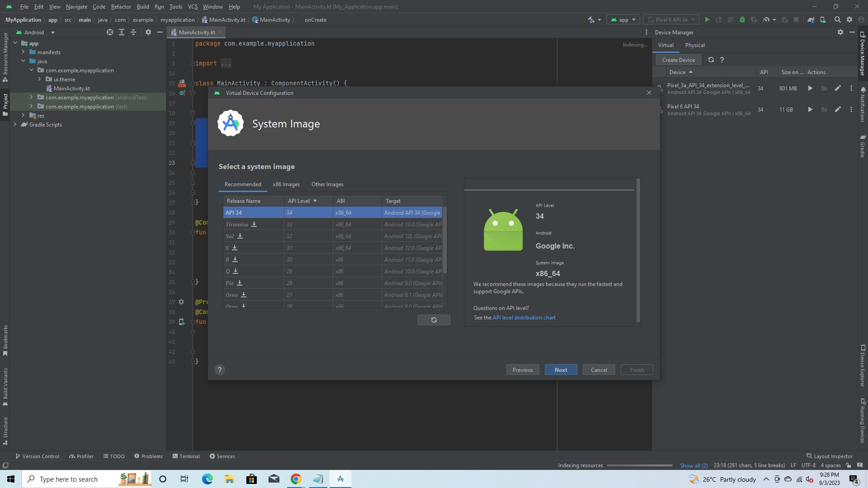
Task: Edit Pixel 6 API 34 device pencil icon
Action: (838, 110)
